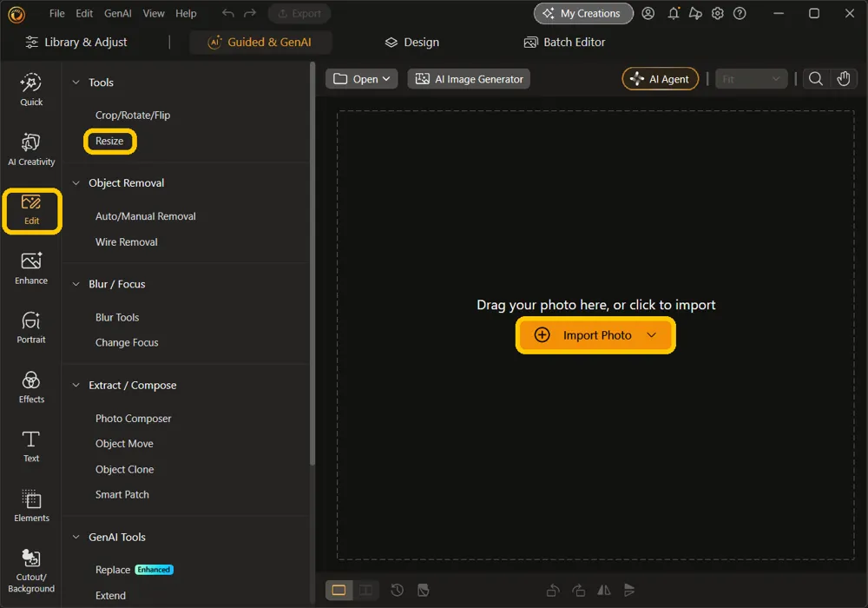Open the Text sidebar panel
The image size is (868, 608).
(31, 446)
